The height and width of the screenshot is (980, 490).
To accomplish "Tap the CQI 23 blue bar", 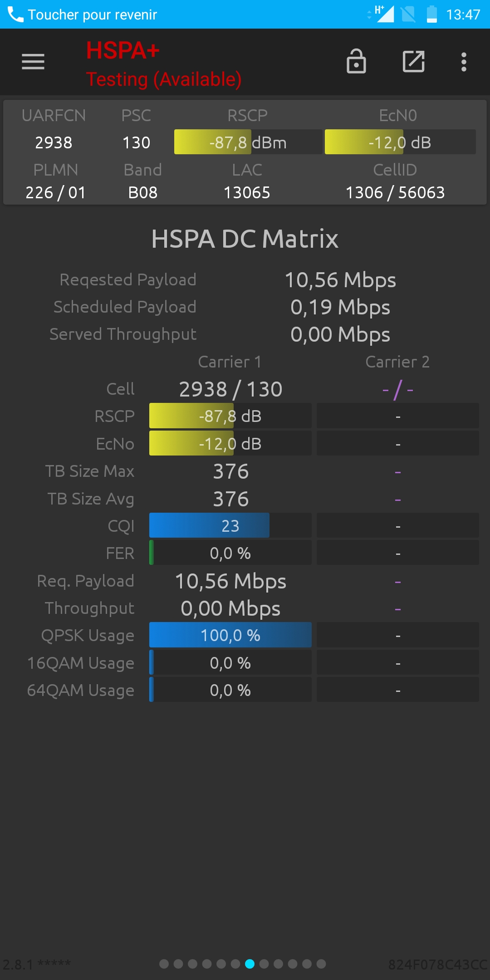I will (230, 525).
